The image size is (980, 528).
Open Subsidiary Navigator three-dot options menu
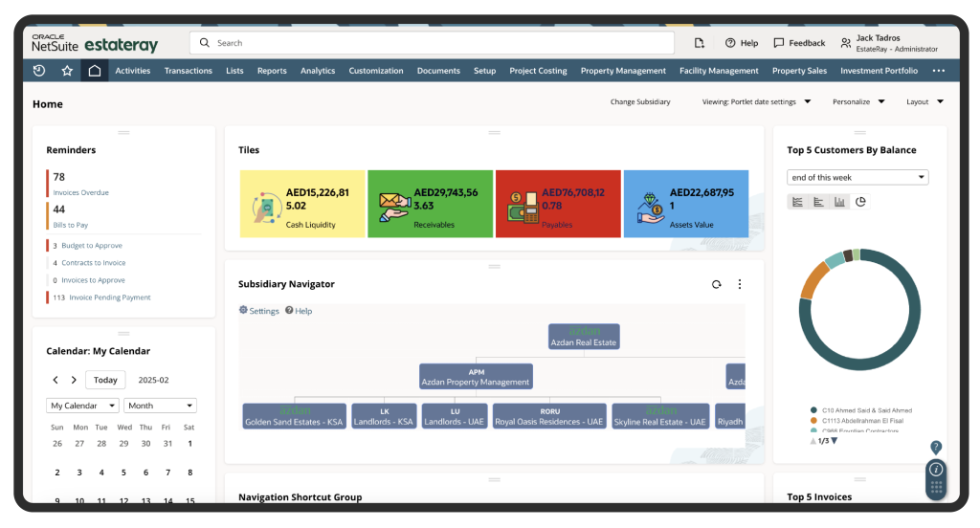coord(740,284)
